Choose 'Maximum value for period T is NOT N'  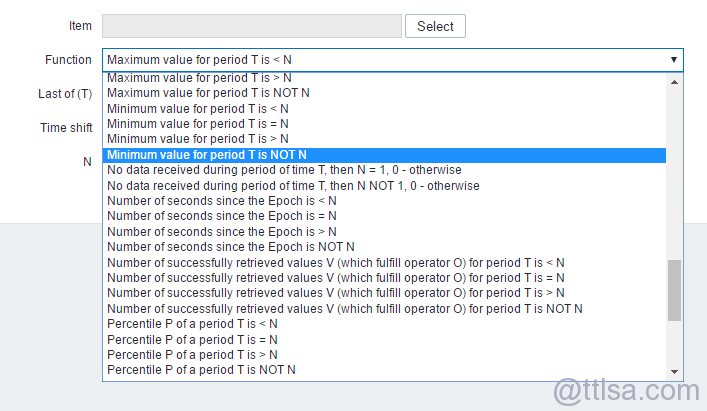208,93
